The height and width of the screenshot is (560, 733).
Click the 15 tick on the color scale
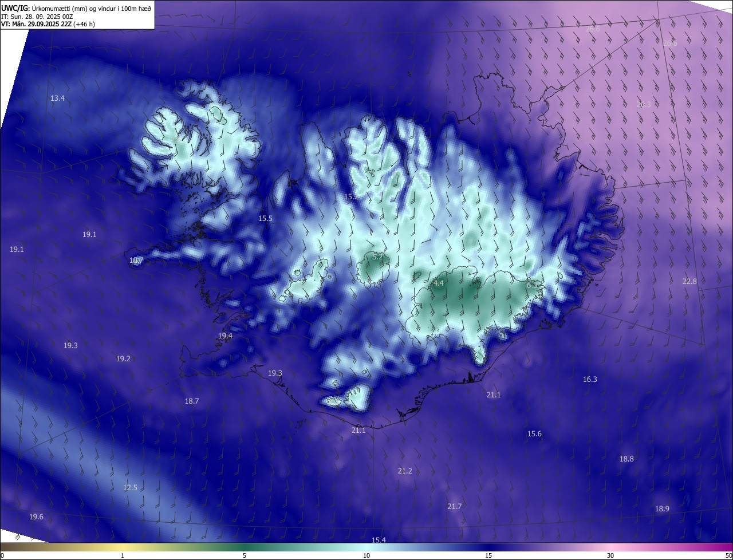(488, 555)
